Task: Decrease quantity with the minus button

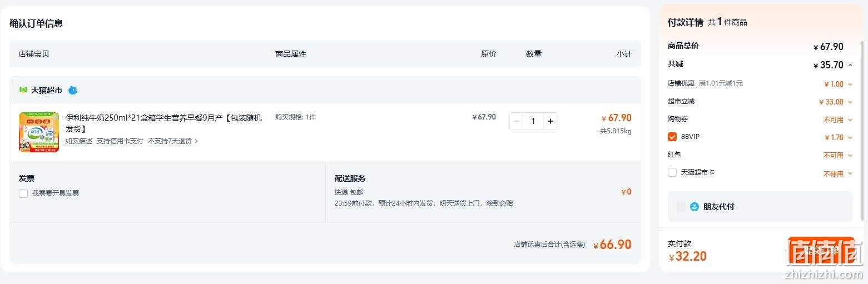Action: (517, 121)
